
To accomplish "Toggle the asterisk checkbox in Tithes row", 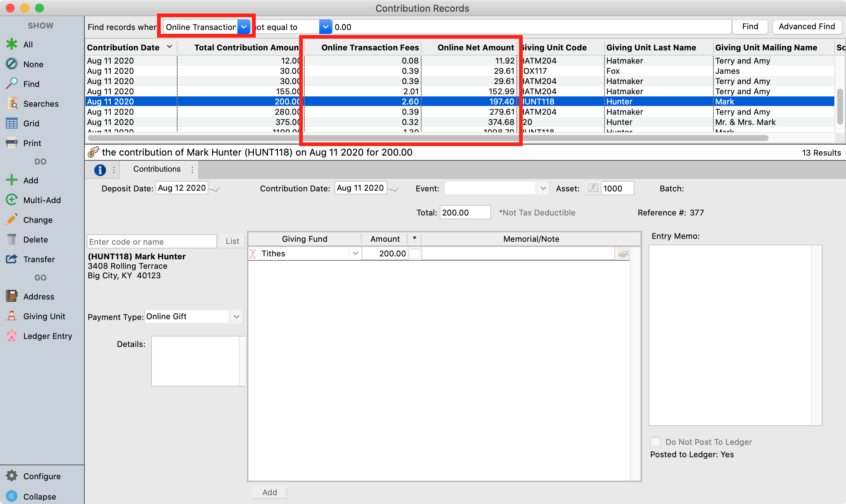I will tap(415, 253).
